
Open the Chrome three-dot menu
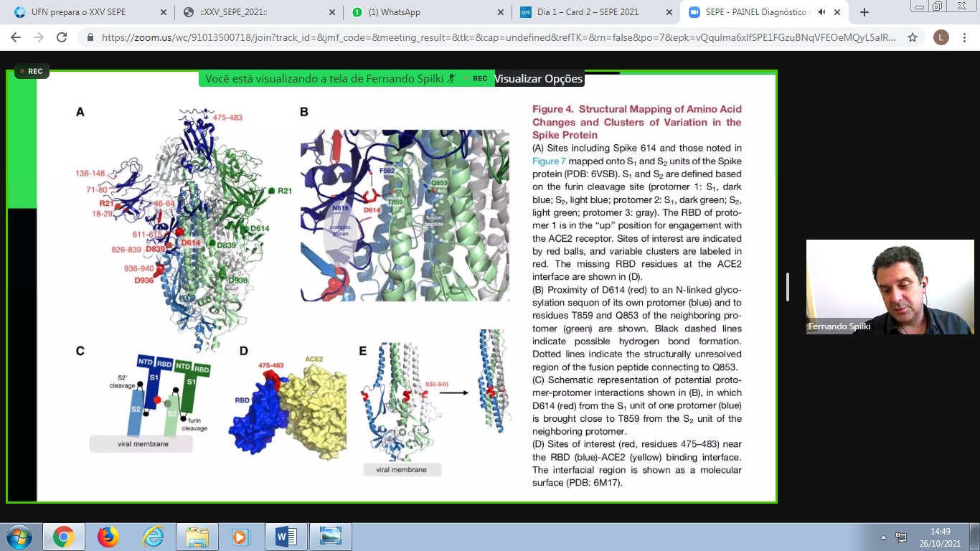point(966,37)
